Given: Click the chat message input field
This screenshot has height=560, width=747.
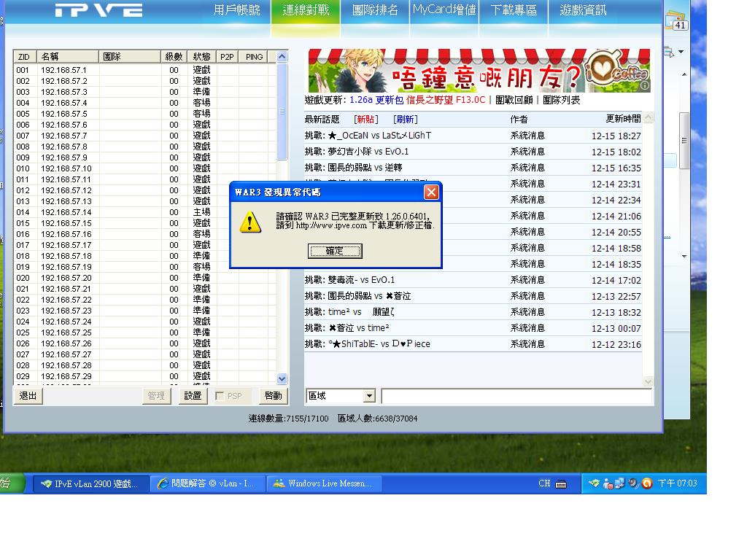Looking at the screenshot, I should tap(516, 396).
